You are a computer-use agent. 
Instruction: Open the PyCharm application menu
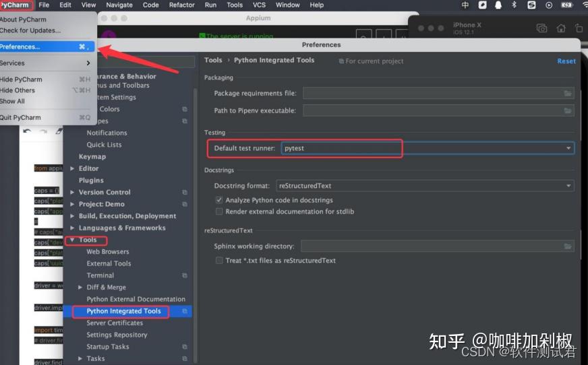tap(15, 5)
